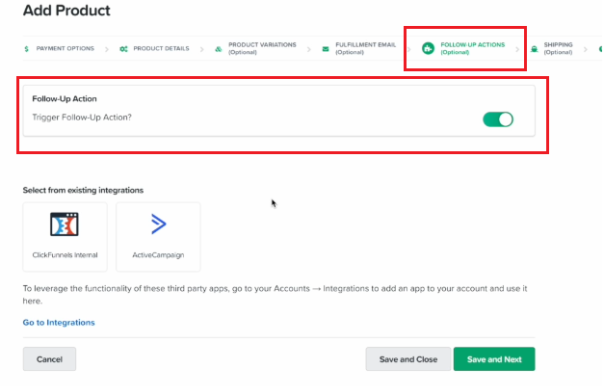Click the dollar sign Payment Options icon
This screenshot has width=607, height=386.
tap(26, 49)
